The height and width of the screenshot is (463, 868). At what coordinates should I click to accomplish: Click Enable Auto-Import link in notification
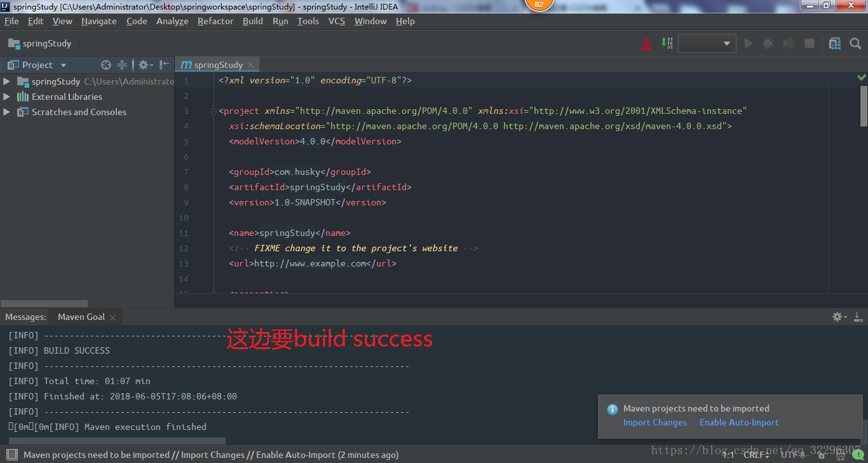(x=739, y=422)
